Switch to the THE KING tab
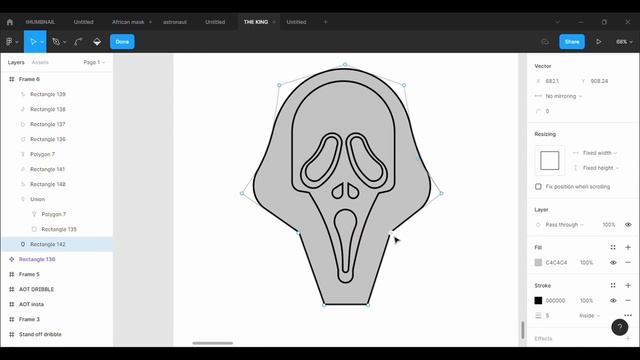 (256, 22)
